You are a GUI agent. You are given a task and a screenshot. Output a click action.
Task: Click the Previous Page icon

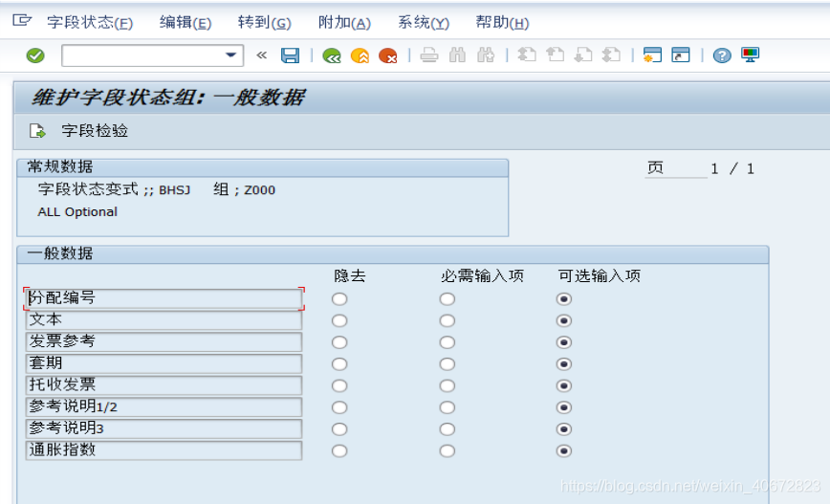[x=555, y=55]
